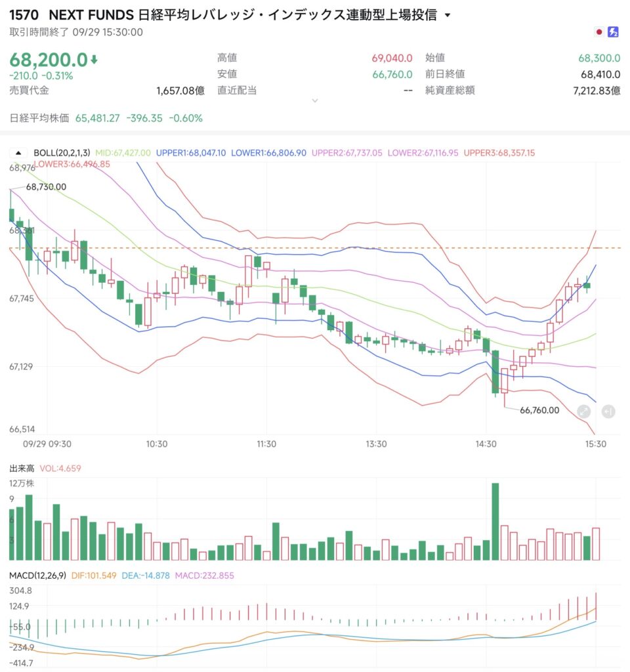Select the 出来高 volume indicator label
630x672 pixels.
(22, 469)
